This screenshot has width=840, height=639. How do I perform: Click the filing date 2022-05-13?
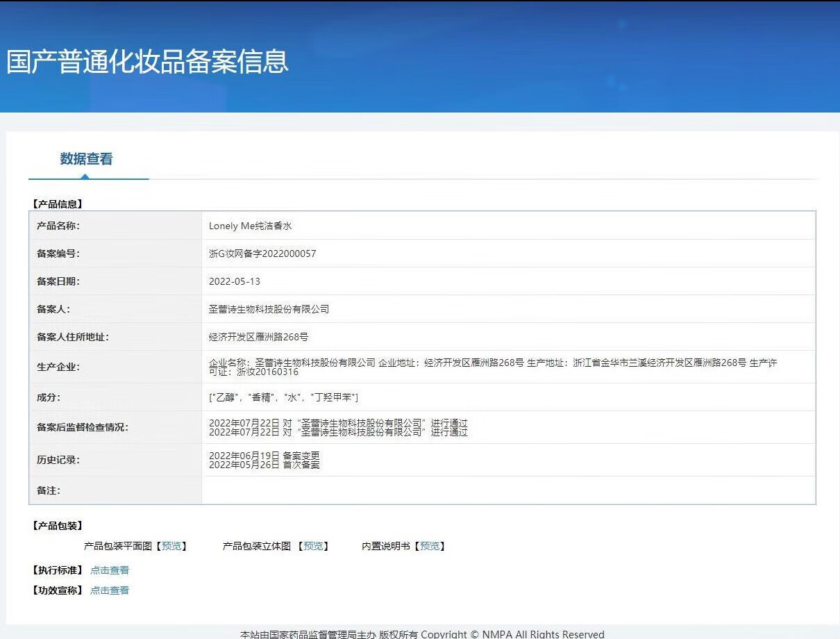pyautogui.click(x=235, y=282)
